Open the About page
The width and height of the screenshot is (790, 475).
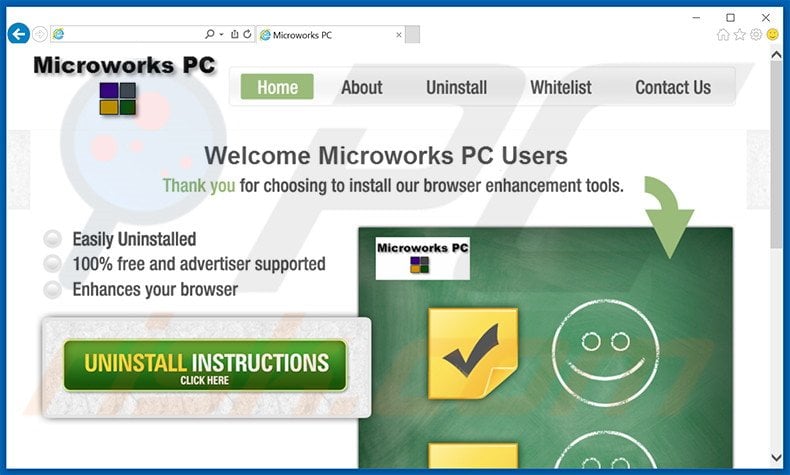pos(362,87)
